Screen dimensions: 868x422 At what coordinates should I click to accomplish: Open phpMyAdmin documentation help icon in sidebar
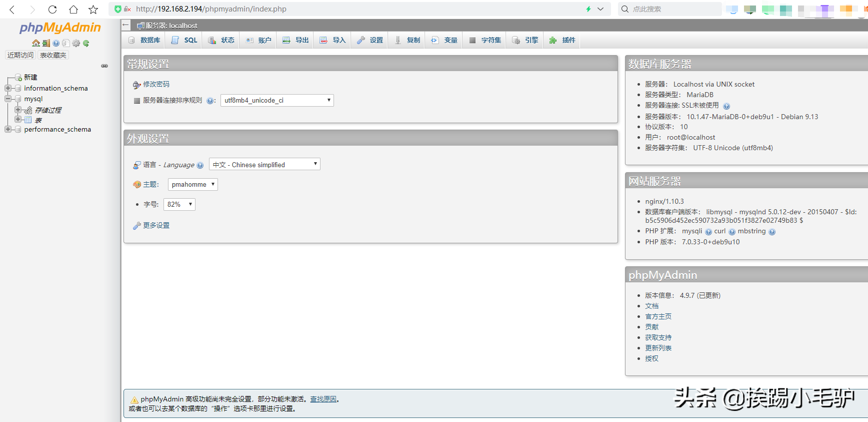56,43
